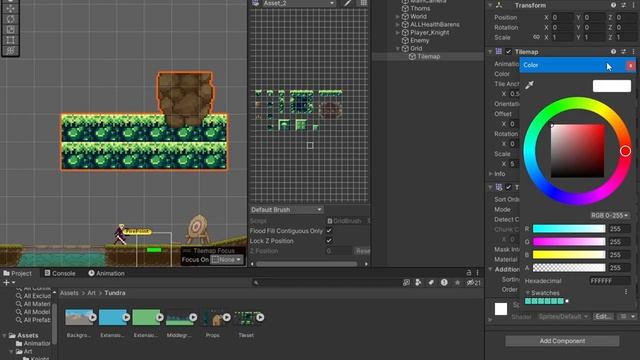Open Transform component help icon
Viewport: 640px width, 360px height.
613,5
